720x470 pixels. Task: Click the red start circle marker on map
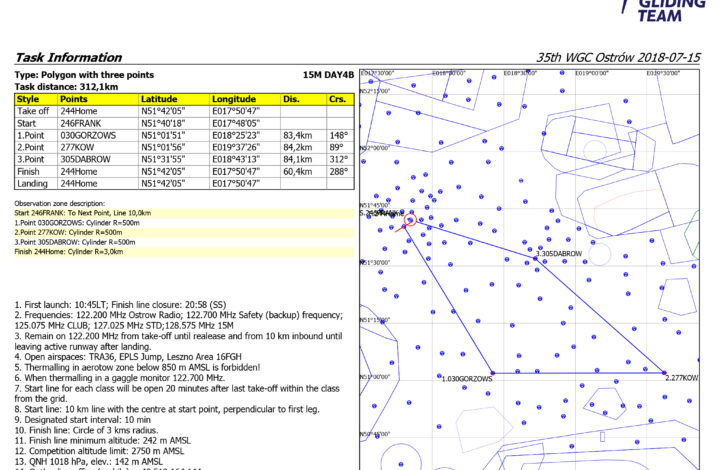pos(410,220)
